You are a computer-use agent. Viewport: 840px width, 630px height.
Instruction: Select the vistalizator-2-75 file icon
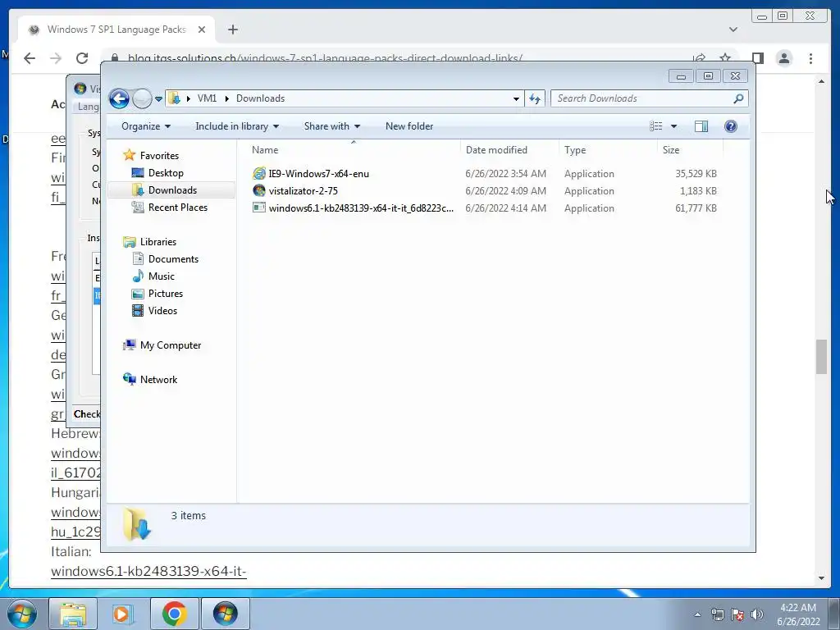point(259,190)
